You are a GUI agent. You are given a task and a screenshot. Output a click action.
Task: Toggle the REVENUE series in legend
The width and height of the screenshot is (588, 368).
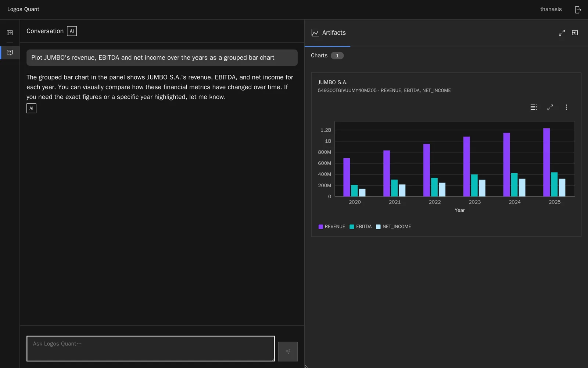pos(331,227)
